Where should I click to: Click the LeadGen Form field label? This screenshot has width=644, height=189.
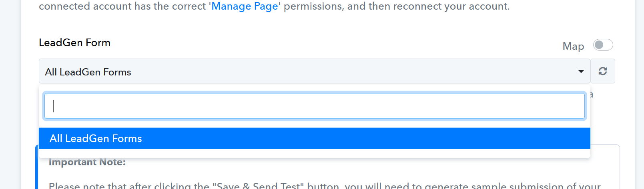74,43
